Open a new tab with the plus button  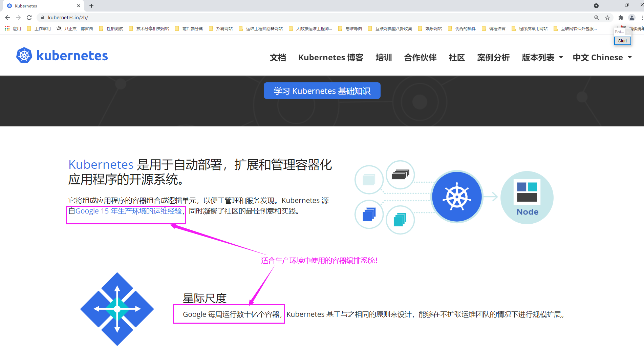(x=91, y=6)
